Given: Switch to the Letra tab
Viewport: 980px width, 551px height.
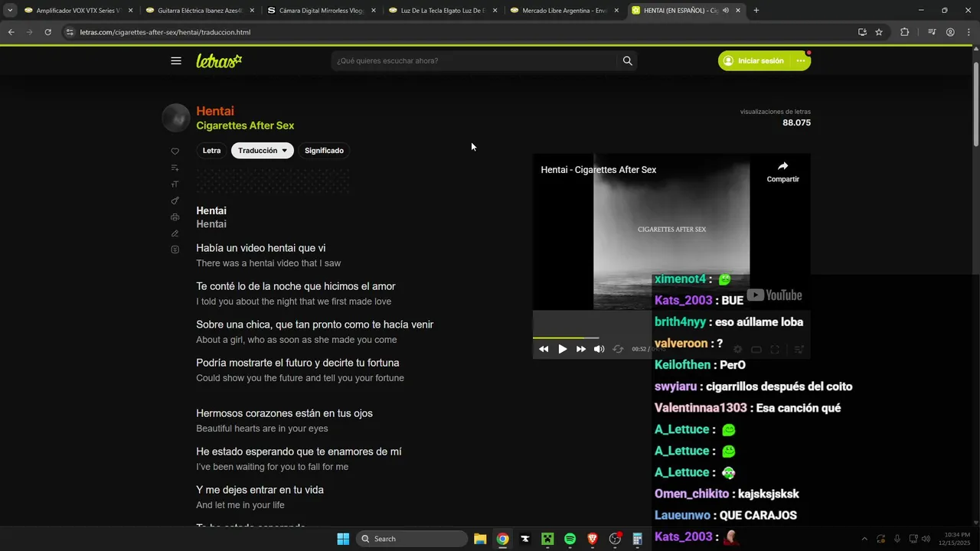Looking at the screenshot, I should pyautogui.click(x=212, y=151).
